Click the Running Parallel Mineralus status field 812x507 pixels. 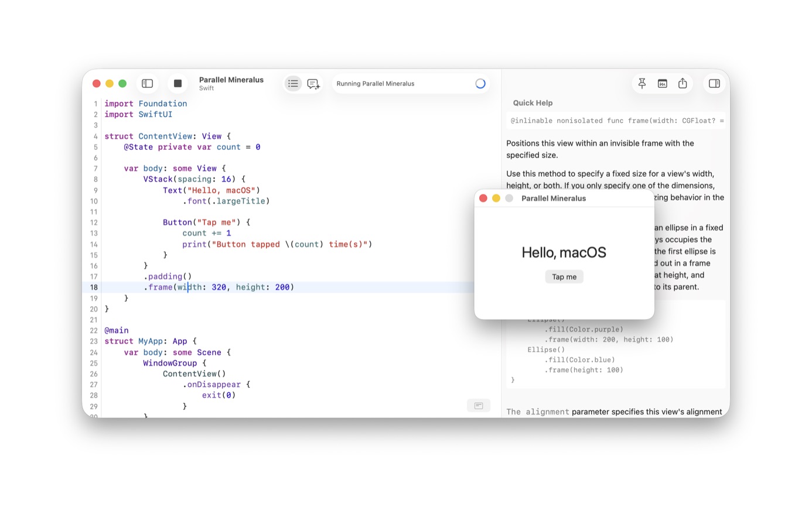(411, 84)
